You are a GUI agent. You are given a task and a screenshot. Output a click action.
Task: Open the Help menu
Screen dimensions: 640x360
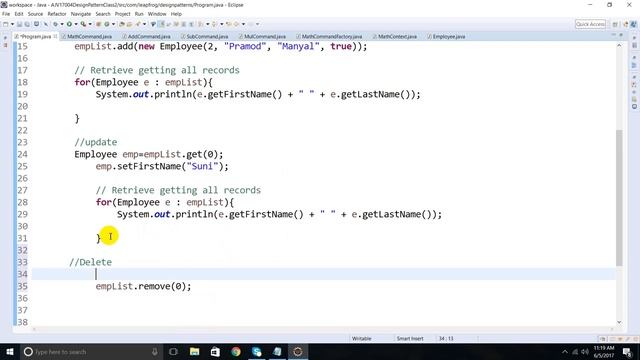[x=176, y=14]
